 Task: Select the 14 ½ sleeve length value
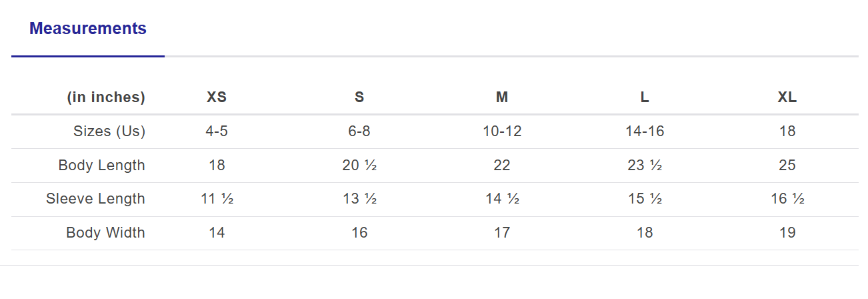click(x=502, y=199)
